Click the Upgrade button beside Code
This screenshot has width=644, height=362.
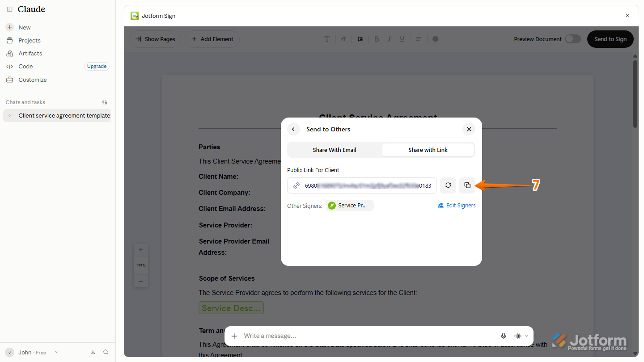pos(97,66)
